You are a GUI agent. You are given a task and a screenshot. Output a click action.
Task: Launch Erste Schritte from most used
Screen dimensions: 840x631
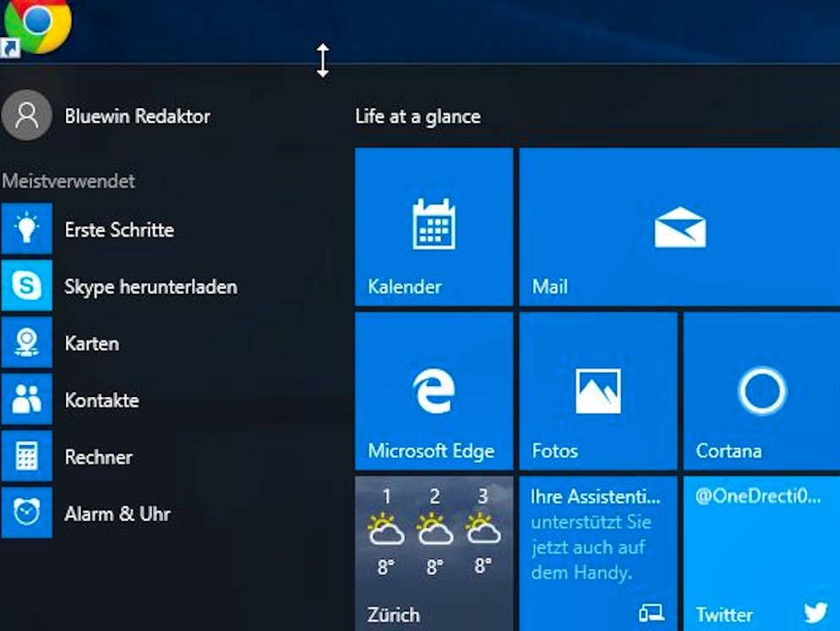[119, 230]
